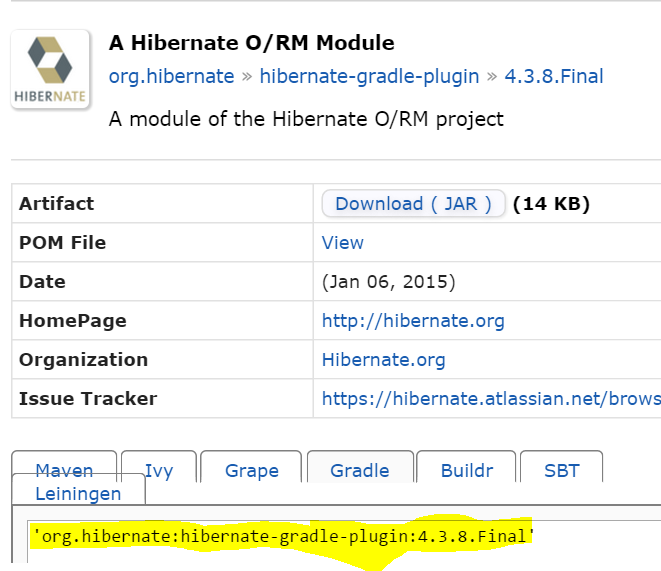Screen dimensions: 661x571
Task: Open the org.hibernate group link
Action: tap(171, 76)
